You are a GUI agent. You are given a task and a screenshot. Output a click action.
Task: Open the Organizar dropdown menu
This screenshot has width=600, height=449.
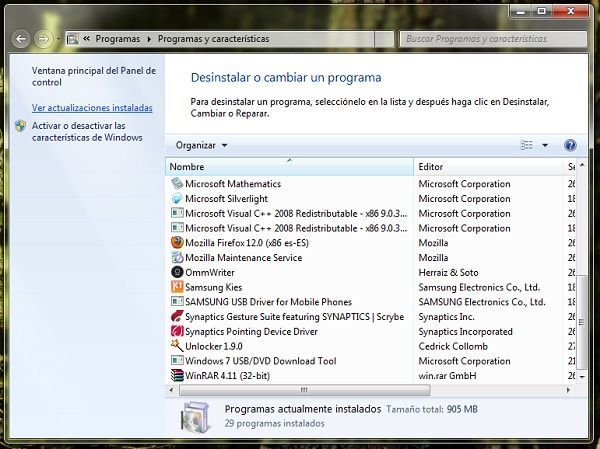click(x=201, y=145)
